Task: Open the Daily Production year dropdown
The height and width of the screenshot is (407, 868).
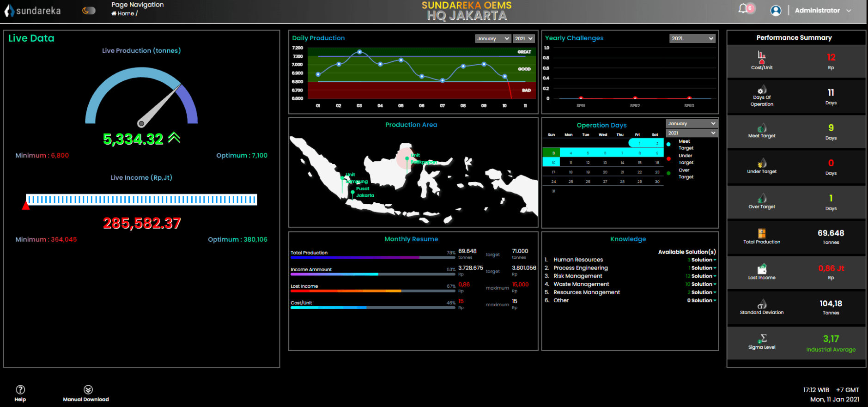Action: click(524, 38)
